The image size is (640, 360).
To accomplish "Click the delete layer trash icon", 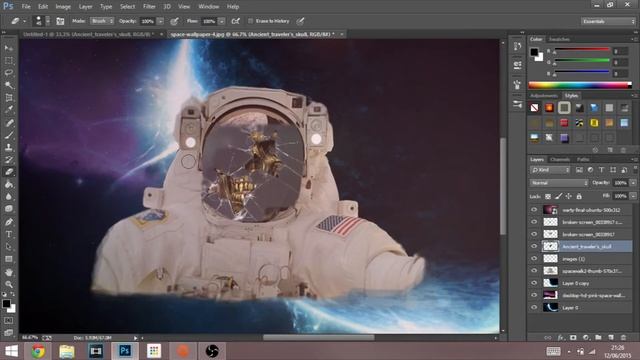I will click(623, 338).
